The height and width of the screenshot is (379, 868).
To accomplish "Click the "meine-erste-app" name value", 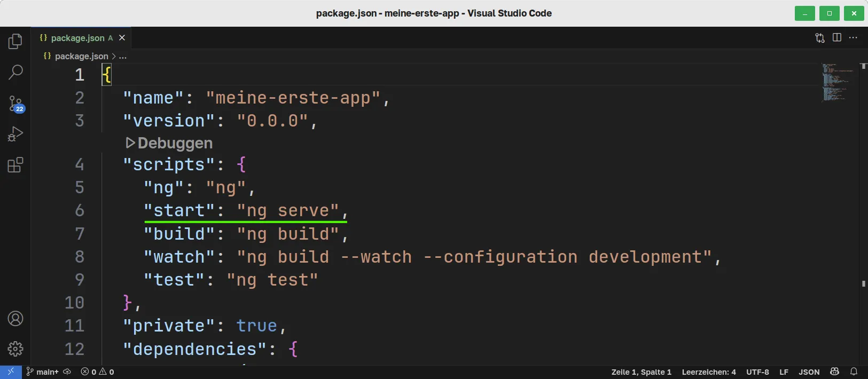I will pyautogui.click(x=293, y=98).
